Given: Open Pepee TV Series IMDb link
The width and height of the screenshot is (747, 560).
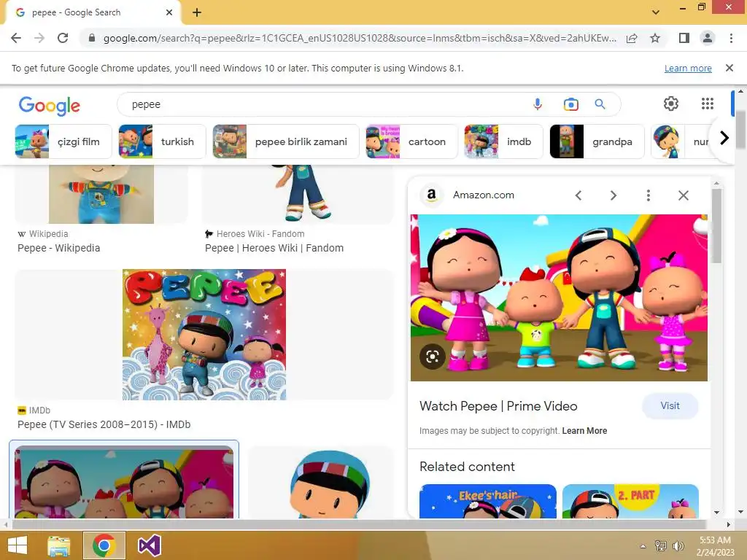Looking at the screenshot, I should 104,424.
